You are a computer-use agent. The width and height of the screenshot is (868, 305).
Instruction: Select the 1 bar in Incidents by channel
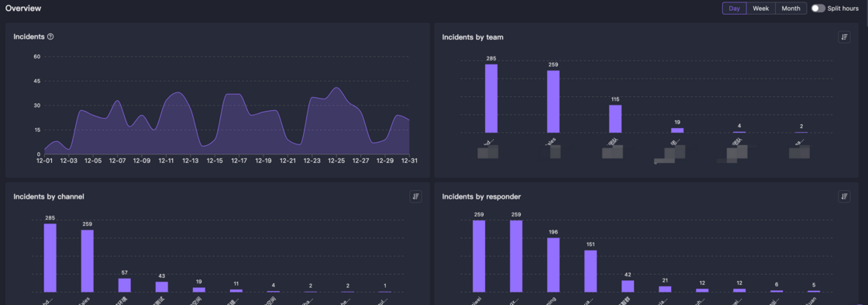point(384,292)
